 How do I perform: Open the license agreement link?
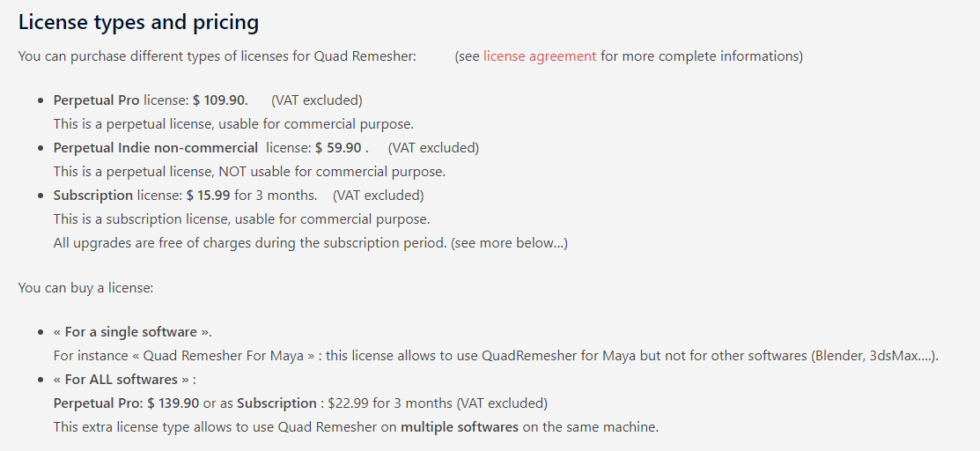click(x=540, y=56)
